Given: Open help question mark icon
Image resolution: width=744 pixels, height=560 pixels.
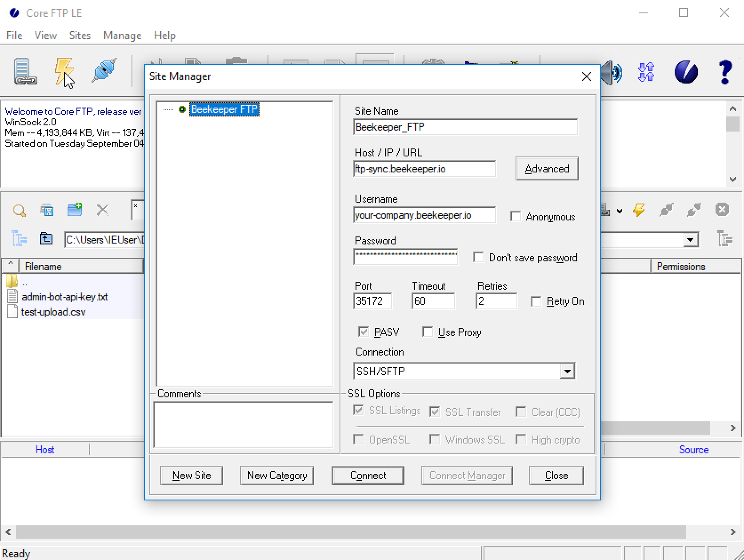Looking at the screenshot, I should click(x=725, y=72).
